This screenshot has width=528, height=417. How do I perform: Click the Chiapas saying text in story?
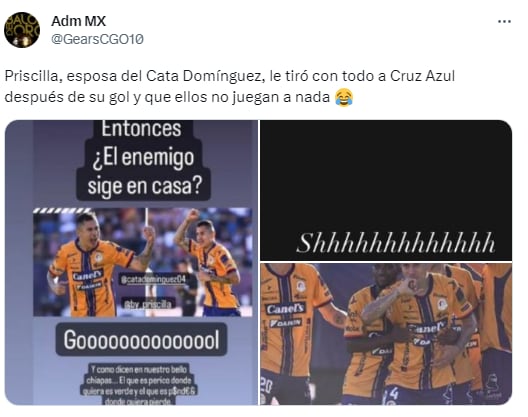pyautogui.click(x=140, y=385)
